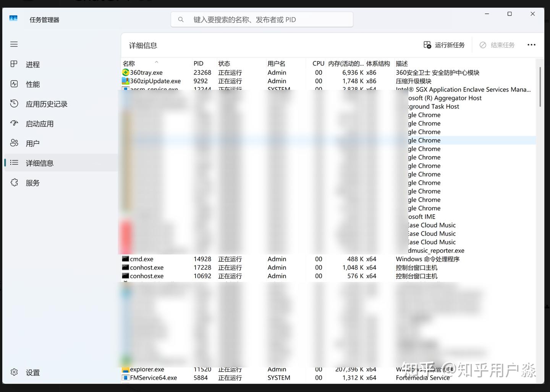Click the explorer.exe folder icon
The width and height of the screenshot is (550, 392).
[x=125, y=369]
